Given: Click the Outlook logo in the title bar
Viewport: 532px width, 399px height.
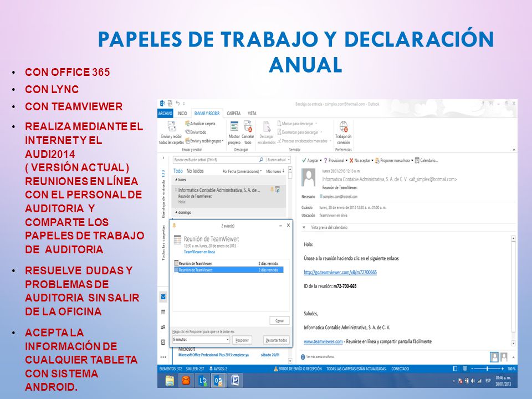Looking at the screenshot, I should (162, 104).
